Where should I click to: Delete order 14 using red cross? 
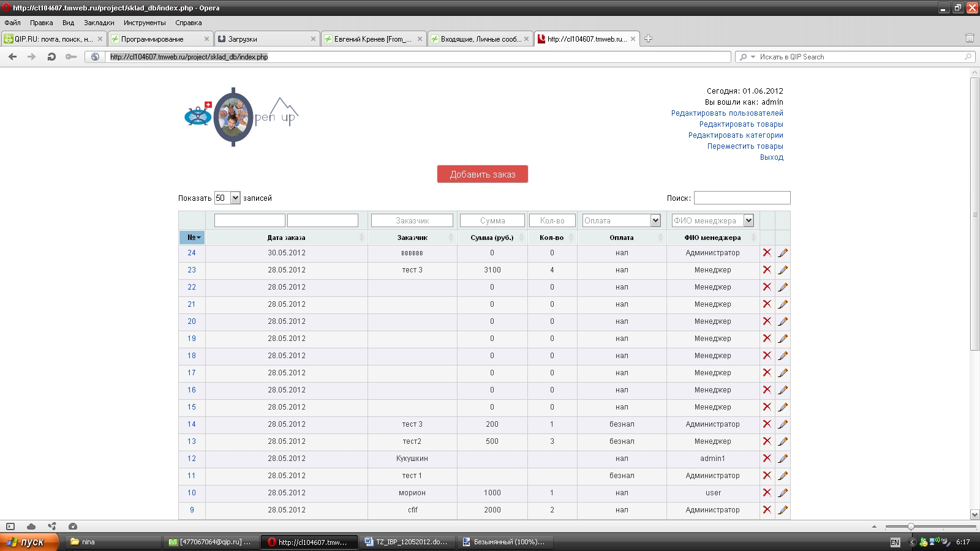767,424
